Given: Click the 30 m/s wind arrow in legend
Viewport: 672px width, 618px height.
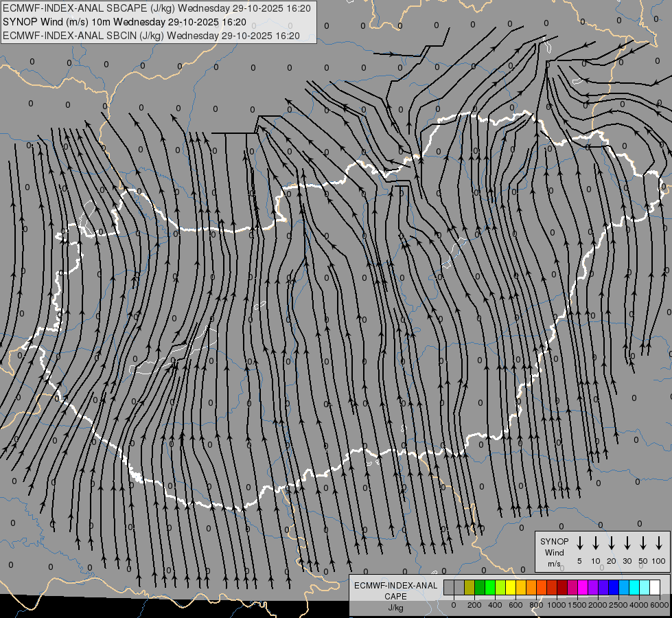Looking at the screenshot, I should point(627,543).
